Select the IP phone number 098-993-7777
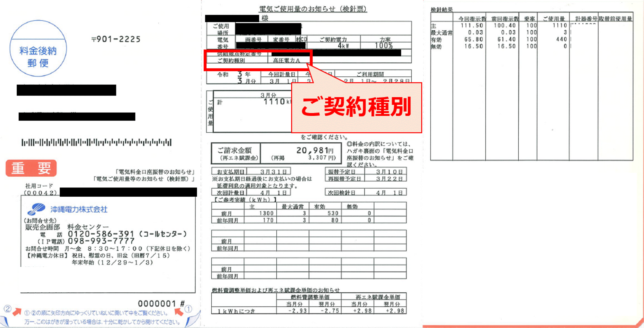This screenshot has width=644, height=328. 101,241
